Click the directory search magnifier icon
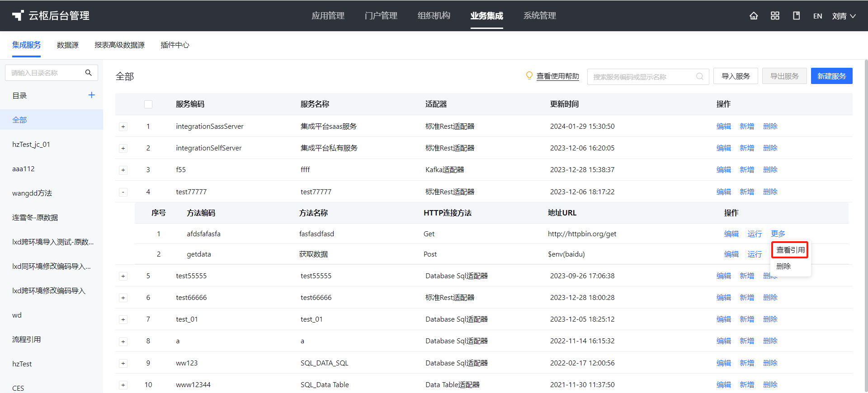Viewport: 868px width, 393px height. [x=89, y=73]
